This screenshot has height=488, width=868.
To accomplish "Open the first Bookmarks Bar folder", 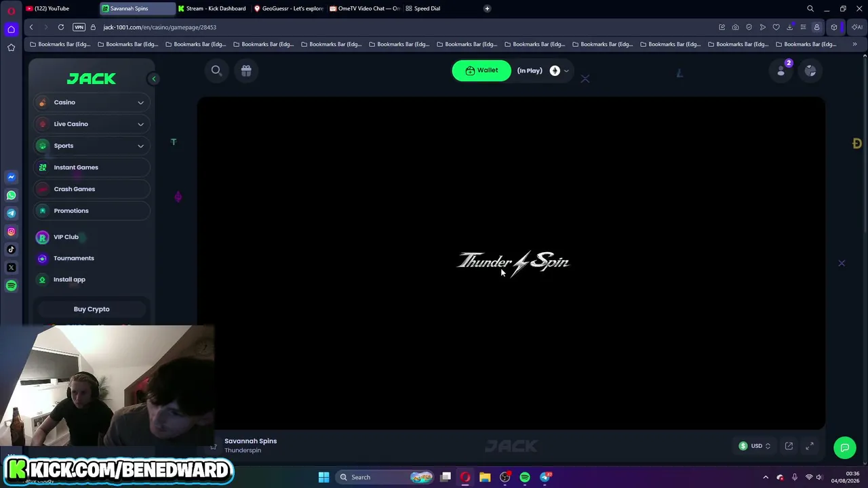I will (x=60, y=44).
